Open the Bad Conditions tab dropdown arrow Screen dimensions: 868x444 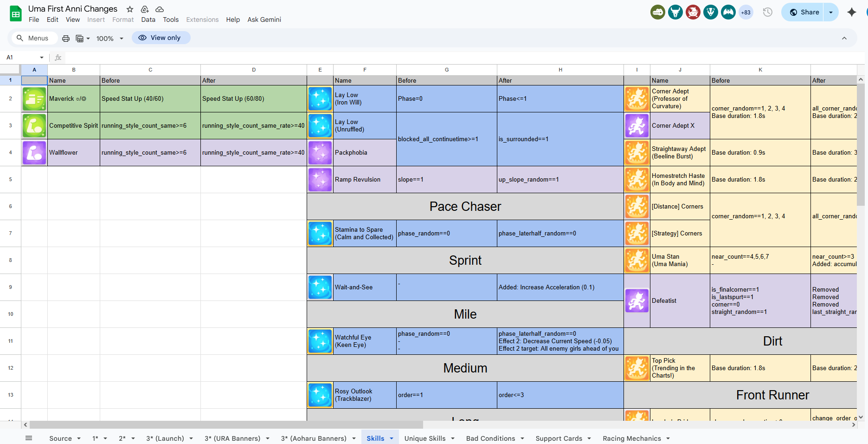pos(522,438)
